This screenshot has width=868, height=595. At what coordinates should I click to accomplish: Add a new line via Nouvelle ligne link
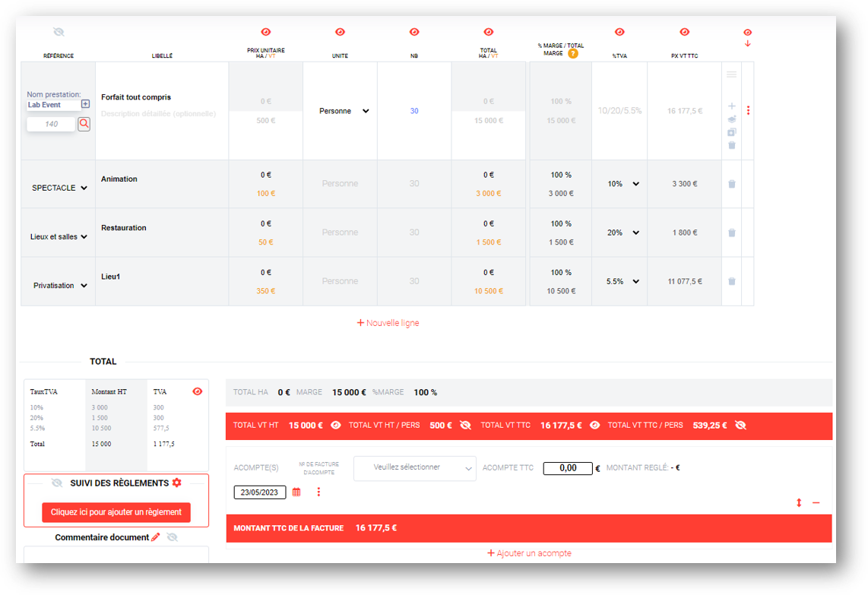click(388, 322)
